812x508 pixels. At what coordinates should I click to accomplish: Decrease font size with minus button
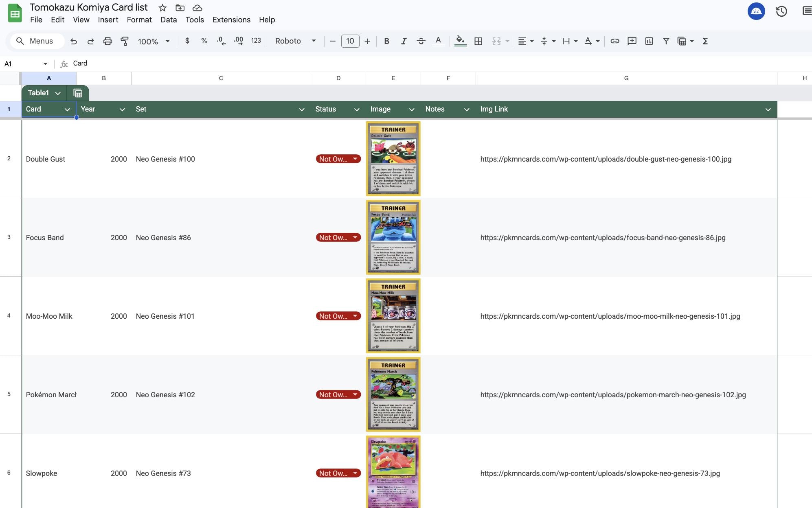pos(333,41)
